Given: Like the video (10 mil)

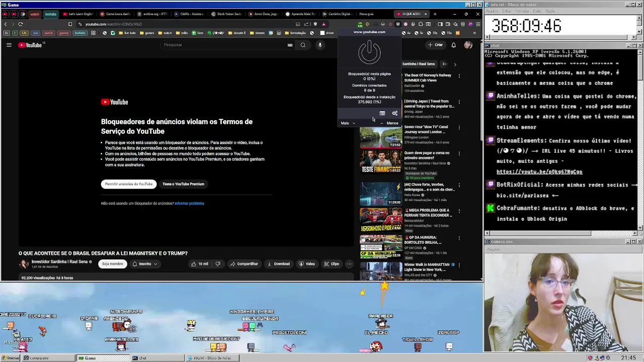Looking at the screenshot, I should [x=200, y=264].
